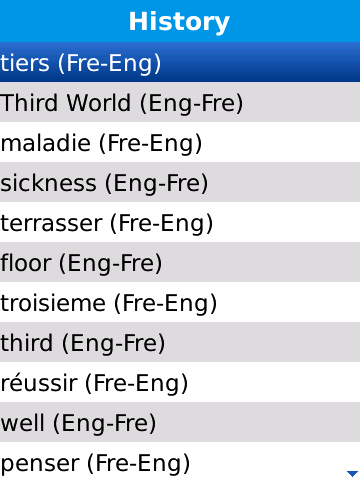
Task: Open Third World (Eng-Fre) history entry
Action: tap(180, 102)
